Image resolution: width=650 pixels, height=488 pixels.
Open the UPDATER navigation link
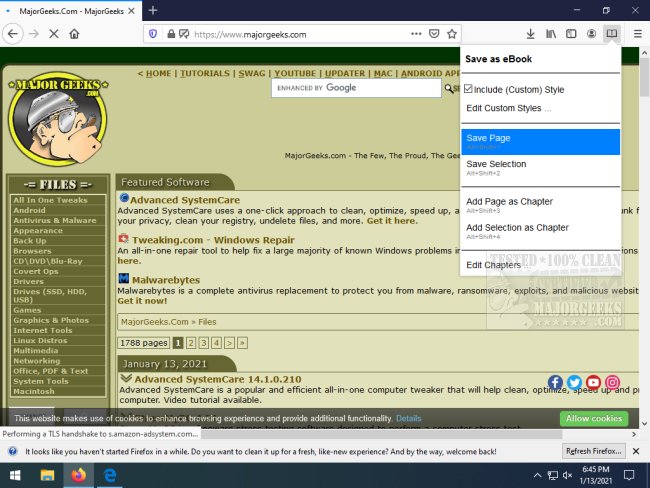click(345, 73)
